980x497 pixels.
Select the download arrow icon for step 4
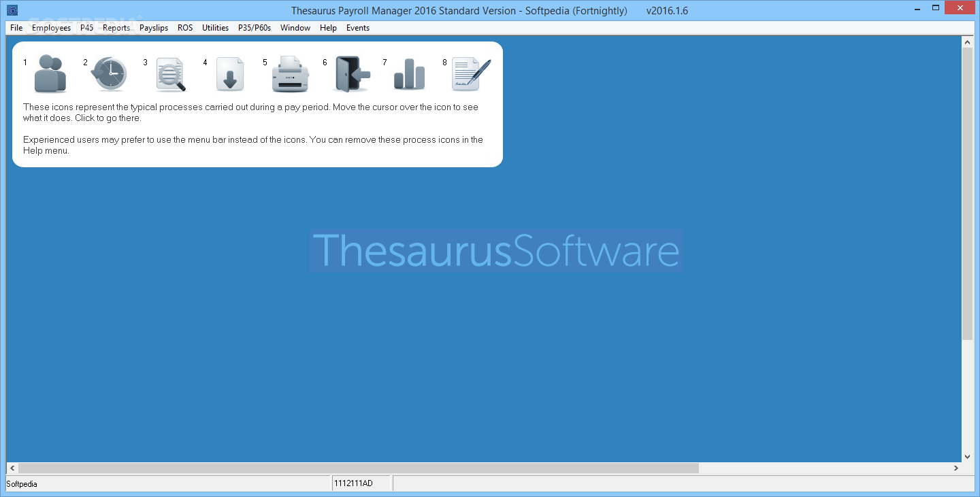(230, 74)
